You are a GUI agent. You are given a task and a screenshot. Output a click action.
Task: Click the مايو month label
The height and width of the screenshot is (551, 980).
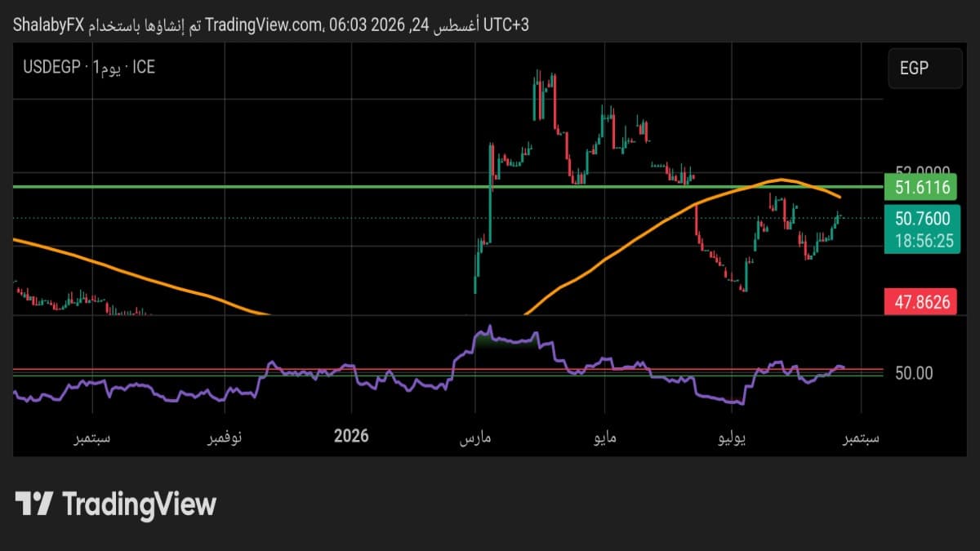(604, 438)
